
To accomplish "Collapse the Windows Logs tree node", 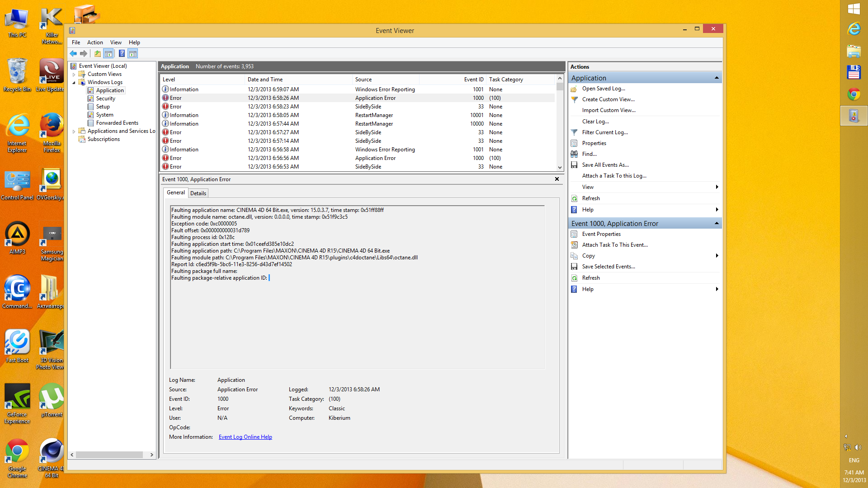I will (x=74, y=82).
